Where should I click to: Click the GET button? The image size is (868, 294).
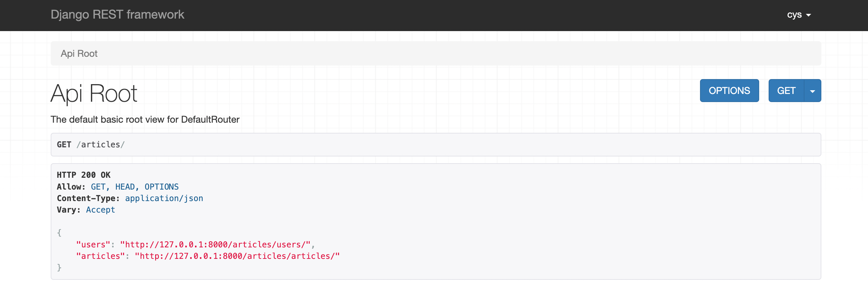786,91
